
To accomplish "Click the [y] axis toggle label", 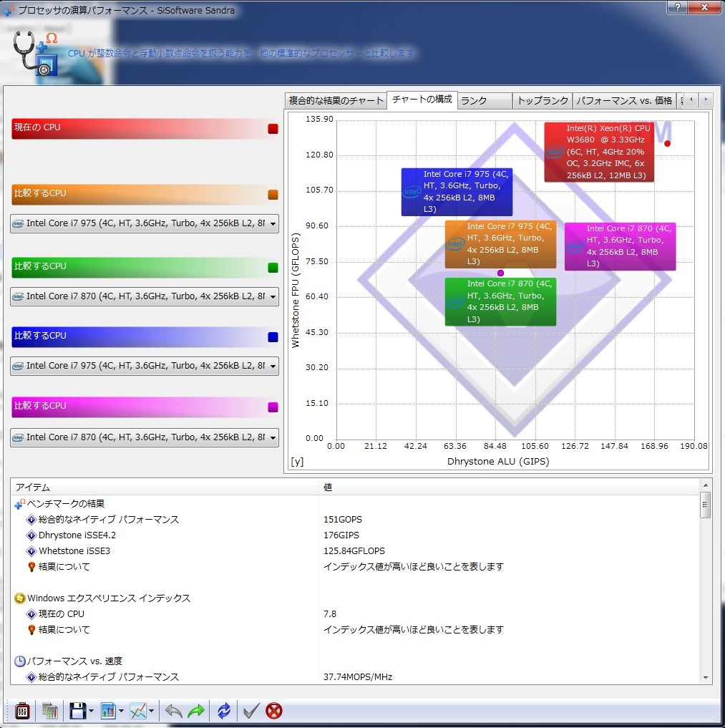I will click(x=297, y=462).
